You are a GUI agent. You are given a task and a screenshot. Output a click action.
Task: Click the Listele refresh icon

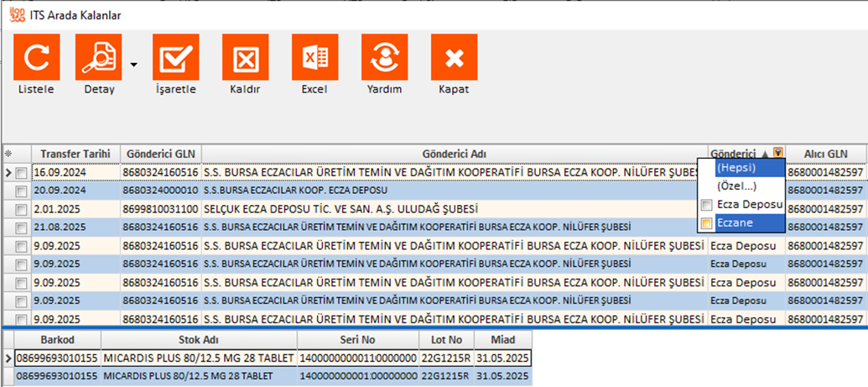coord(36,57)
